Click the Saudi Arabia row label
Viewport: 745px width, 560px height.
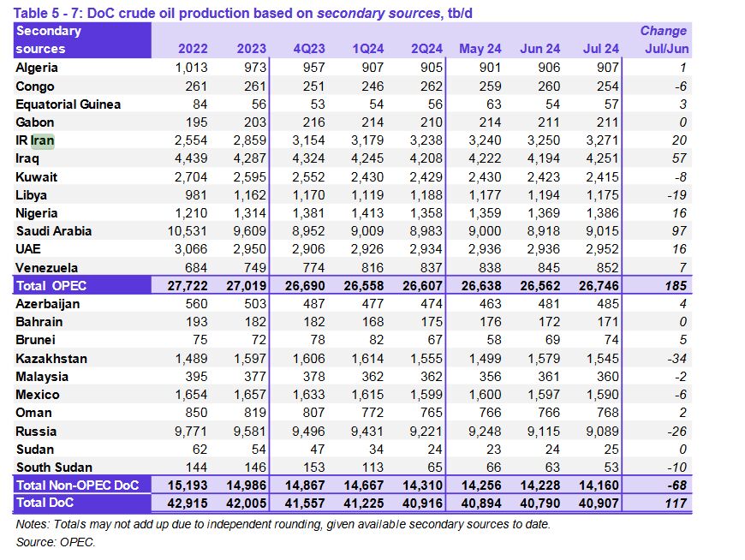pyautogui.click(x=53, y=231)
